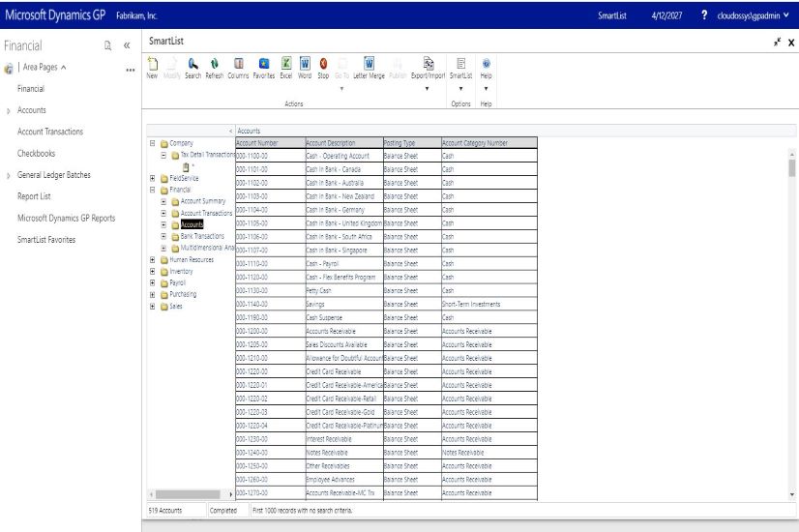Click the tree pane collapse arrow above Company
Screen dimensions: 799x532
230,131
